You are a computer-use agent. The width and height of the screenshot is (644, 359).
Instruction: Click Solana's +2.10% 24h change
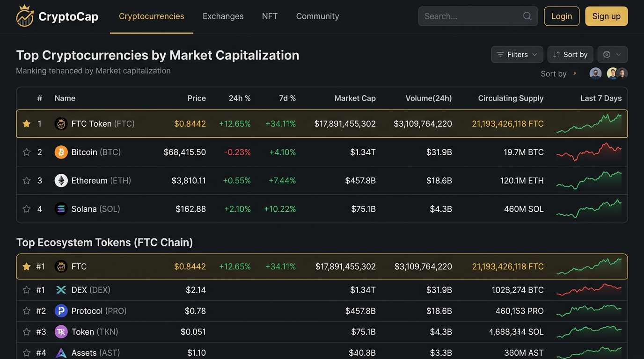click(x=237, y=209)
